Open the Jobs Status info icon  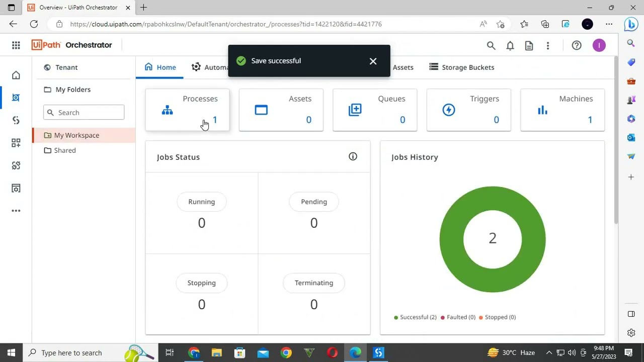point(353,157)
